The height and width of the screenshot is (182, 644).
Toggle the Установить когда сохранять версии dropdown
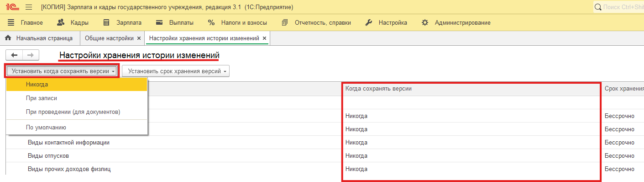[x=62, y=71]
